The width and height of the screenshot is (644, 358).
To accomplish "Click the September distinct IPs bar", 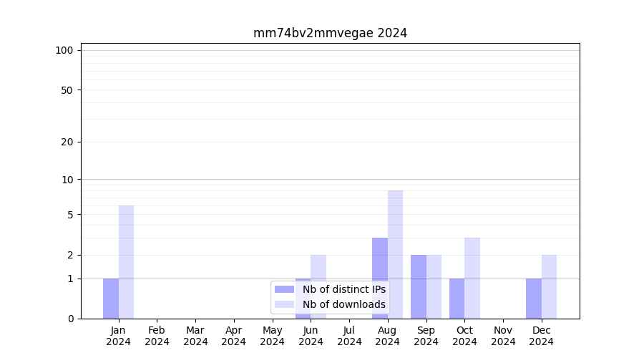I will tap(419, 286).
